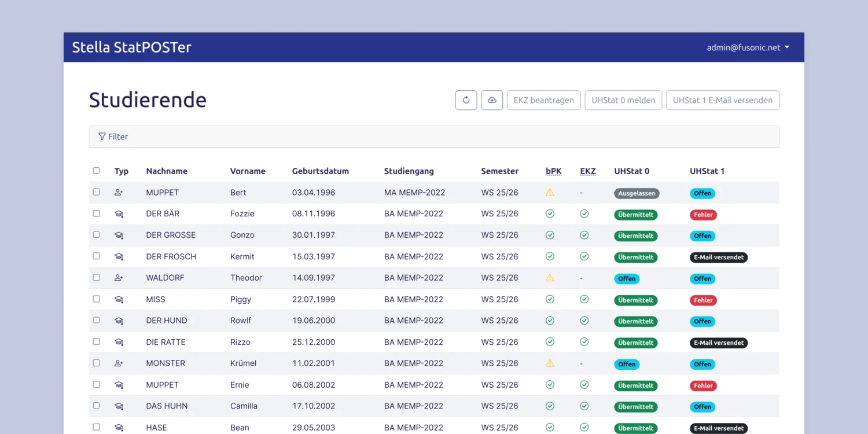Click the EKZ check icon for Fozzie

(x=584, y=214)
